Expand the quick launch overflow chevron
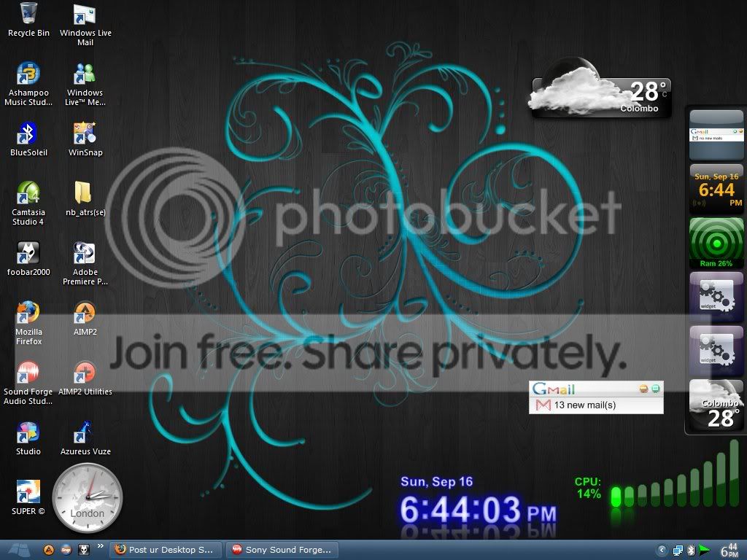 tap(101, 546)
